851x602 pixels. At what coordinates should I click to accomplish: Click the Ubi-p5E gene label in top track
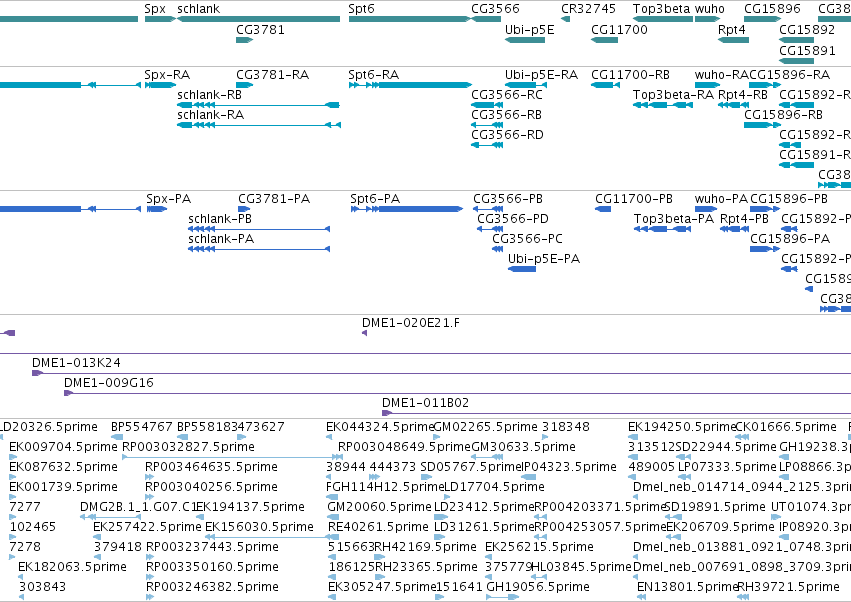(529, 30)
